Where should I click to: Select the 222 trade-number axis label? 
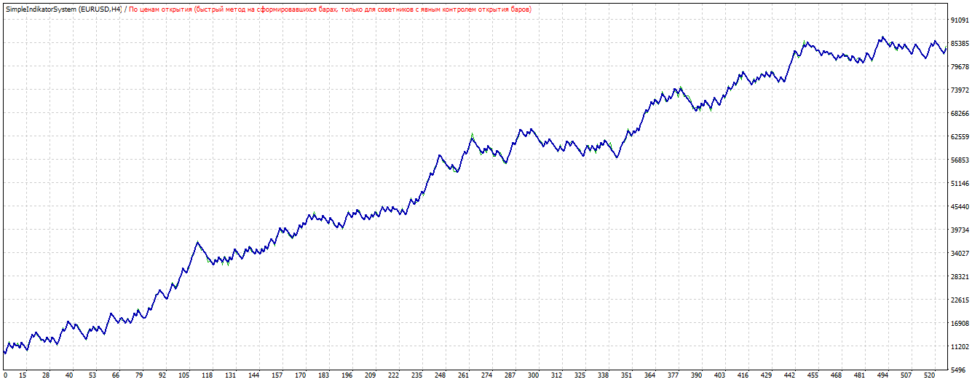pos(394,375)
